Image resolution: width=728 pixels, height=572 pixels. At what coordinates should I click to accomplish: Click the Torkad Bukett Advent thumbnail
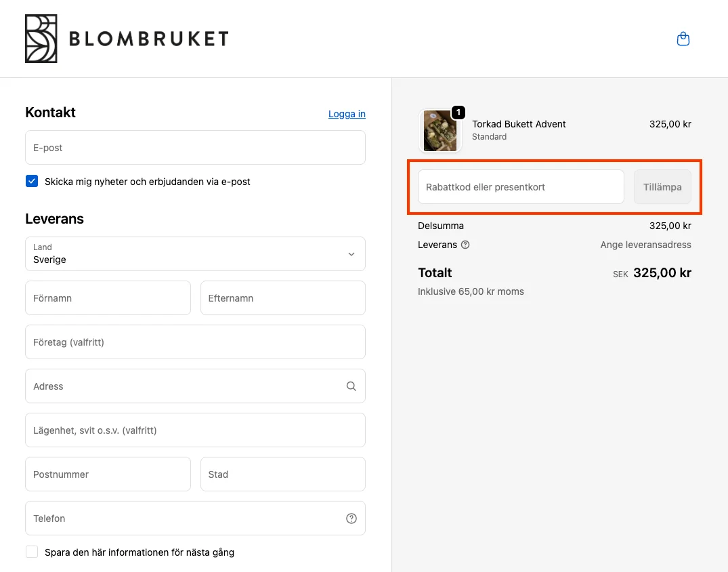tap(440, 131)
